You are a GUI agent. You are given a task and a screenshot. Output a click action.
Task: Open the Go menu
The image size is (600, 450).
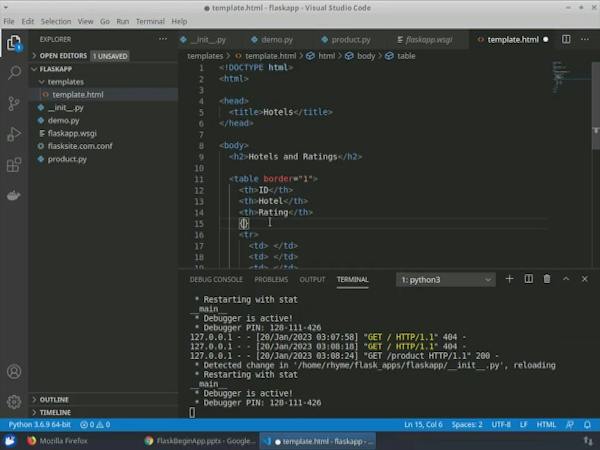(x=105, y=21)
